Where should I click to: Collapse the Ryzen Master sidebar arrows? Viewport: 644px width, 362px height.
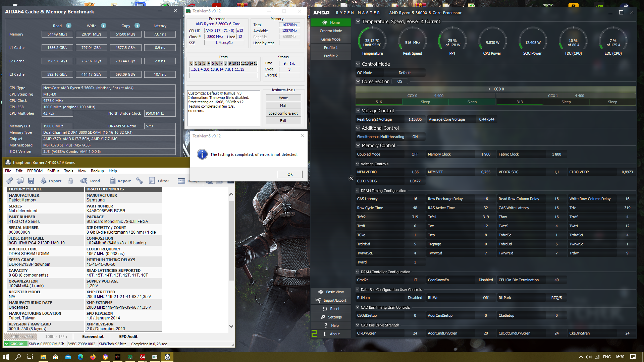[351, 178]
